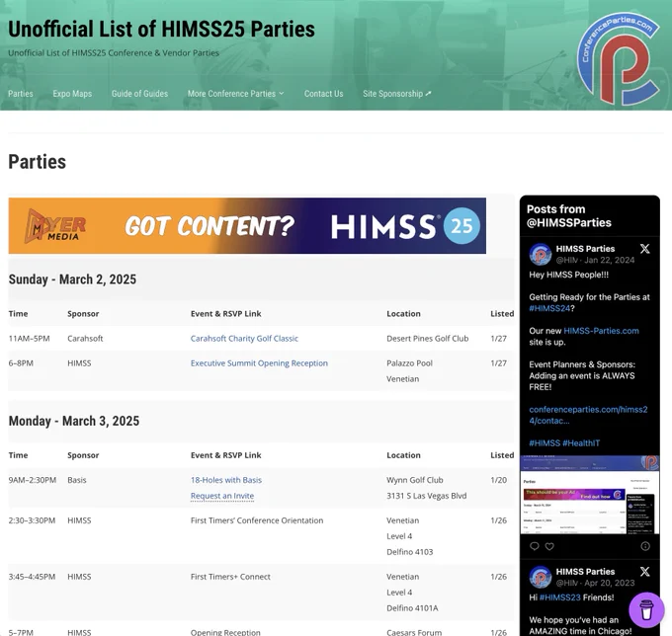Open Site Sponsorship menu item
The image size is (672, 636).
(x=392, y=94)
